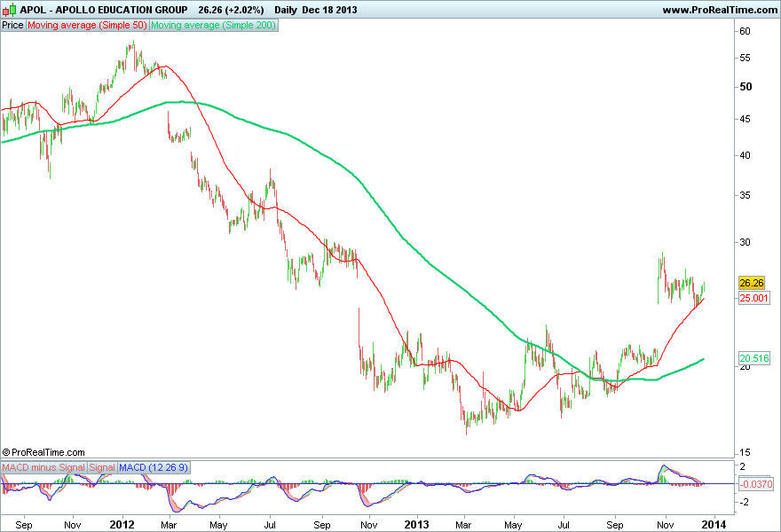Select the Price legend label
781x532 pixels.
coord(13,25)
